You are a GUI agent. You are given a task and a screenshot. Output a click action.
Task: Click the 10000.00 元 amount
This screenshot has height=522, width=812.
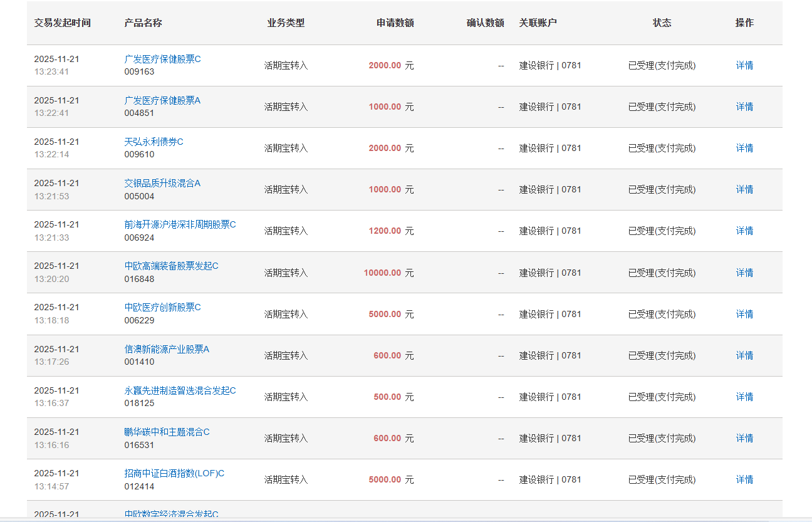pos(388,273)
